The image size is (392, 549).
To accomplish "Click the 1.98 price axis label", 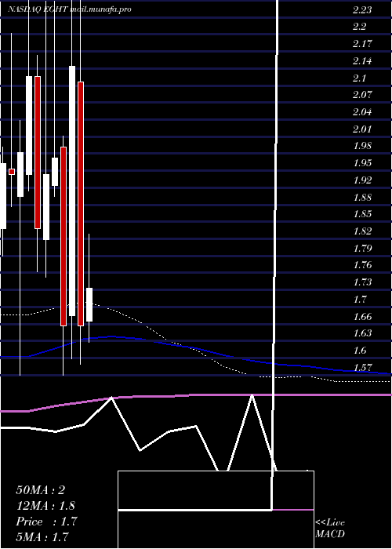I will pyautogui.click(x=362, y=146).
